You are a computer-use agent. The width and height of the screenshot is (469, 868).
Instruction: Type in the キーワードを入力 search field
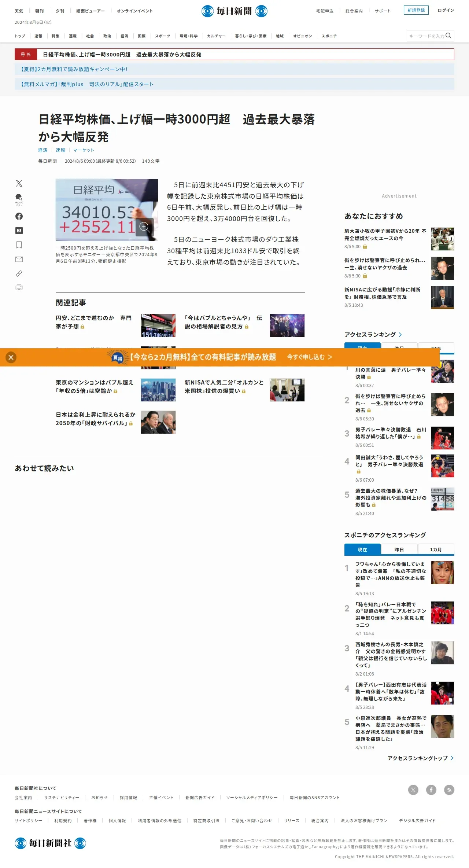pyautogui.click(x=426, y=36)
